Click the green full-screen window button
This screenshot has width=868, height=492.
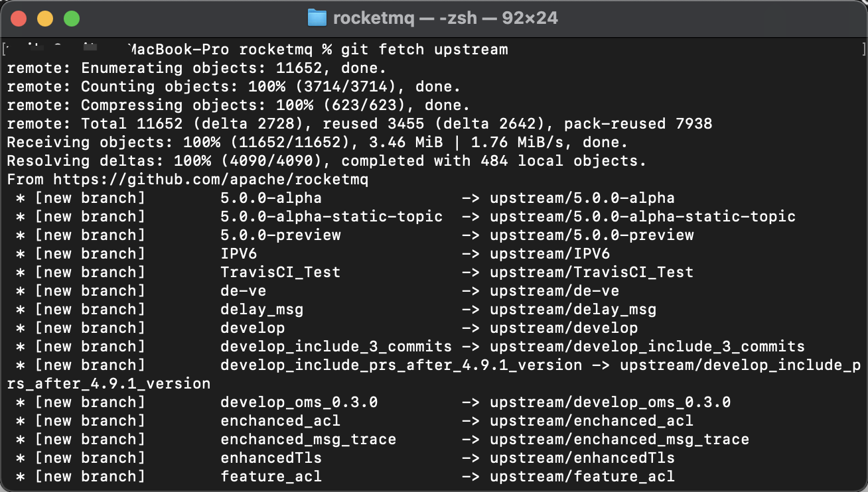coord(72,19)
